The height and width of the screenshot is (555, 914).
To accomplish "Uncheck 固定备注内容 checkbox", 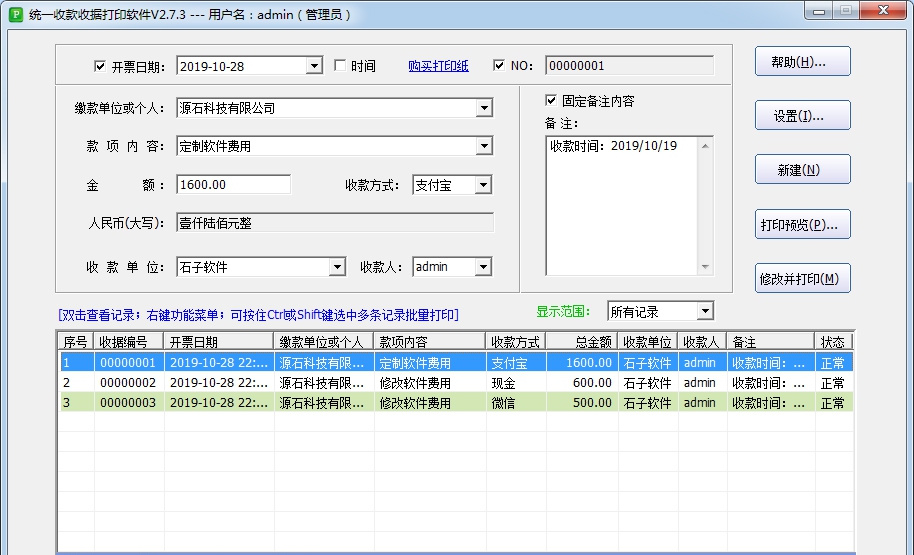I will click(551, 101).
